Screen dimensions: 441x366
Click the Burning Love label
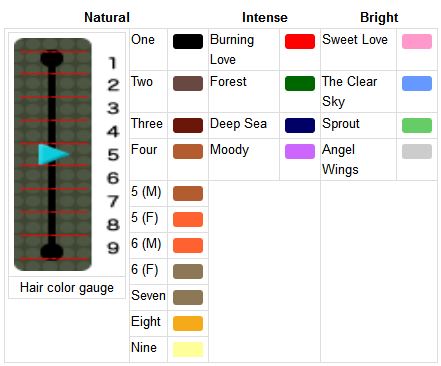pyautogui.click(x=232, y=50)
